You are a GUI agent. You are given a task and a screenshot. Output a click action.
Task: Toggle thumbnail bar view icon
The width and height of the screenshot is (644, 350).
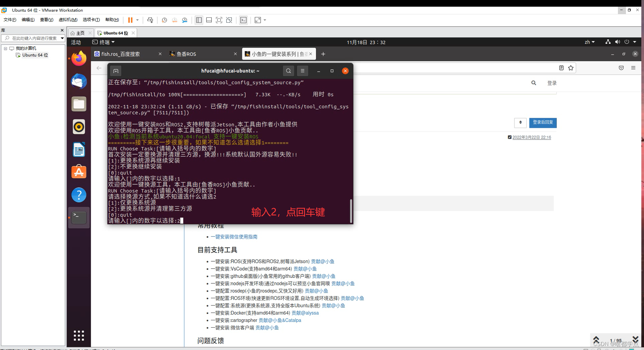point(209,20)
